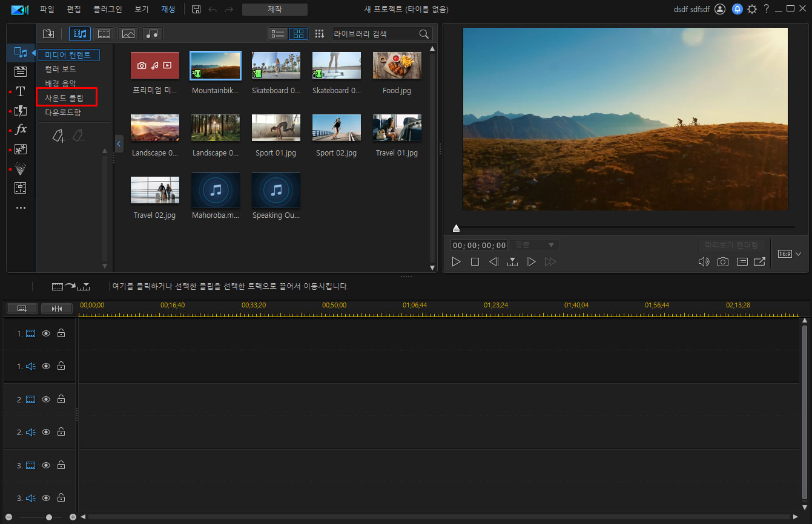Click the redo arrow

pos(228,10)
